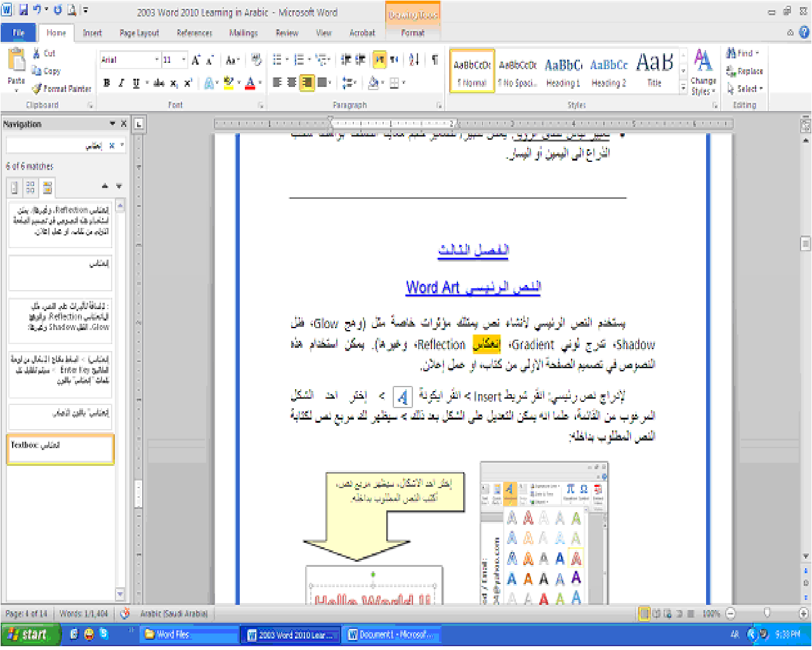
Task: Copy the selection to the clipboard
Action: point(46,71)
